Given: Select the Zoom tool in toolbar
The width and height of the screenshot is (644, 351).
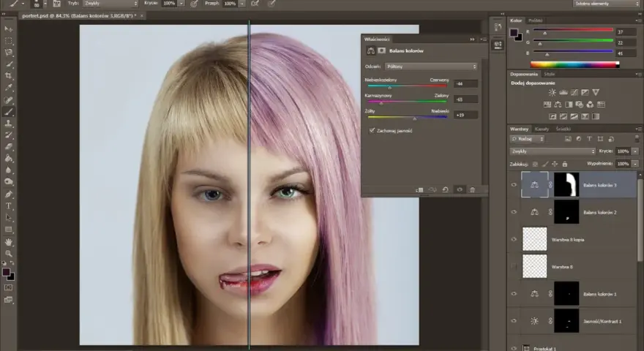Looking at the screenshot, I should (9, 253).
